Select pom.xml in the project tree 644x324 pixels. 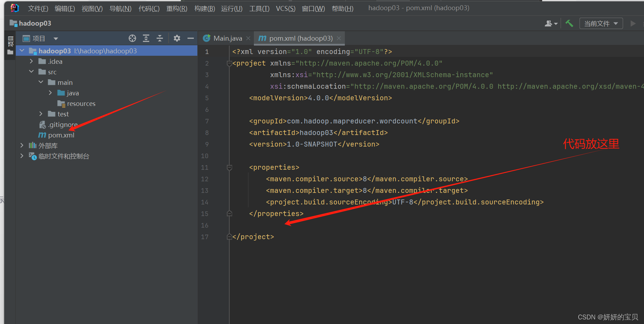(61, 135)
